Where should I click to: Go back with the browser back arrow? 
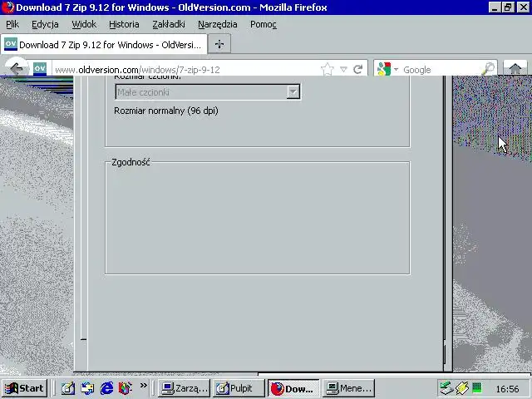click(x=17, y=69)
